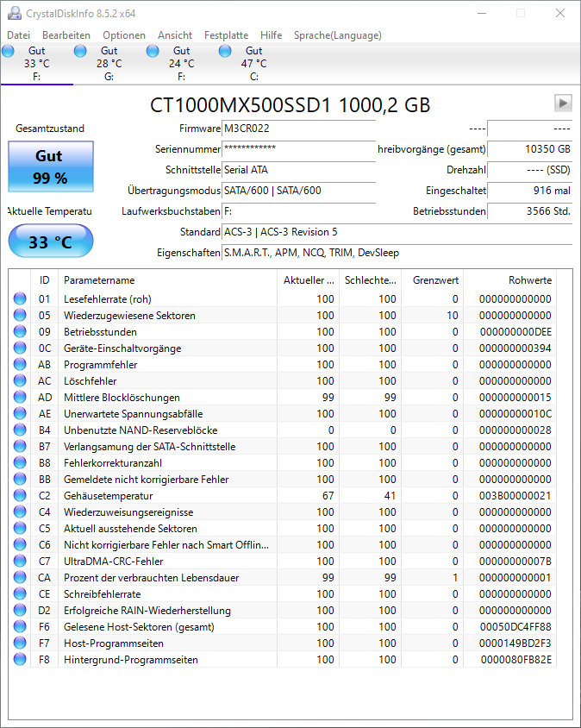Viewport: 581px width, 728px height.
Task: Click the Laufwerksbuchstaben field F:
Action: [299, 211]
